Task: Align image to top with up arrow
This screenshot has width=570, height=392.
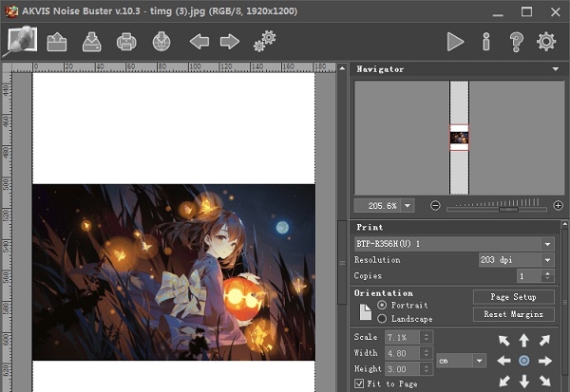Action: 523,341
